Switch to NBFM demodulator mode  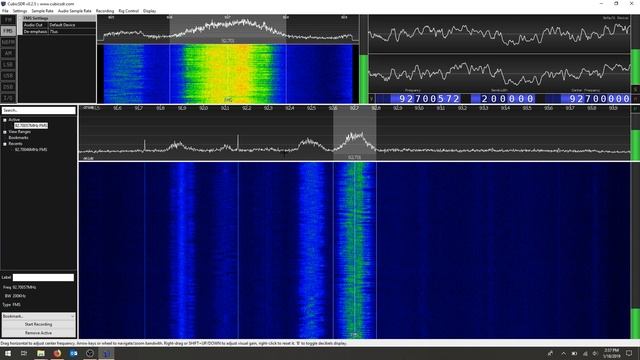(8, 42)
